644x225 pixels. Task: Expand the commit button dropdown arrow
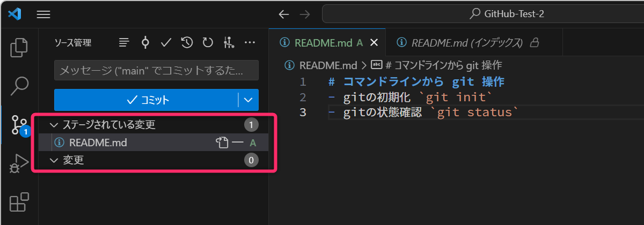[248, 100]
